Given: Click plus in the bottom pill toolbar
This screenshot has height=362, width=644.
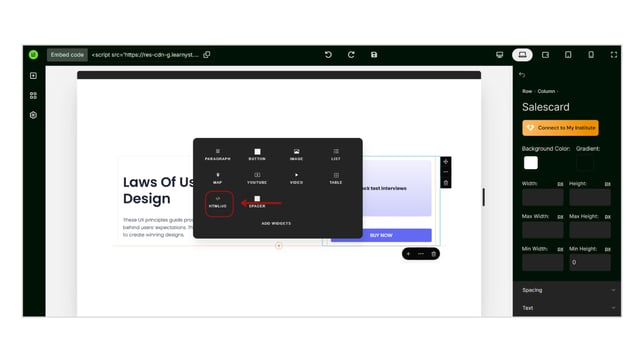Looking at the screenshot, I should click(408, 254).
